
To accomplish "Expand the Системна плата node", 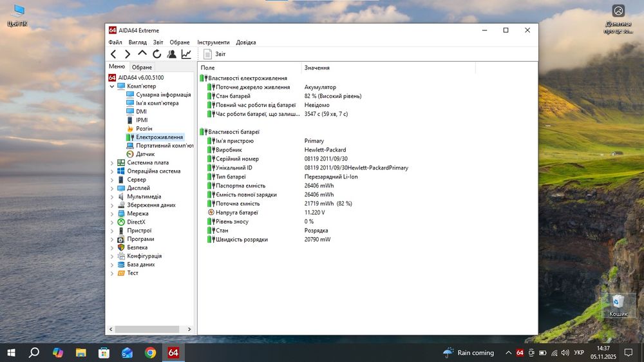I will pos(111,163).
